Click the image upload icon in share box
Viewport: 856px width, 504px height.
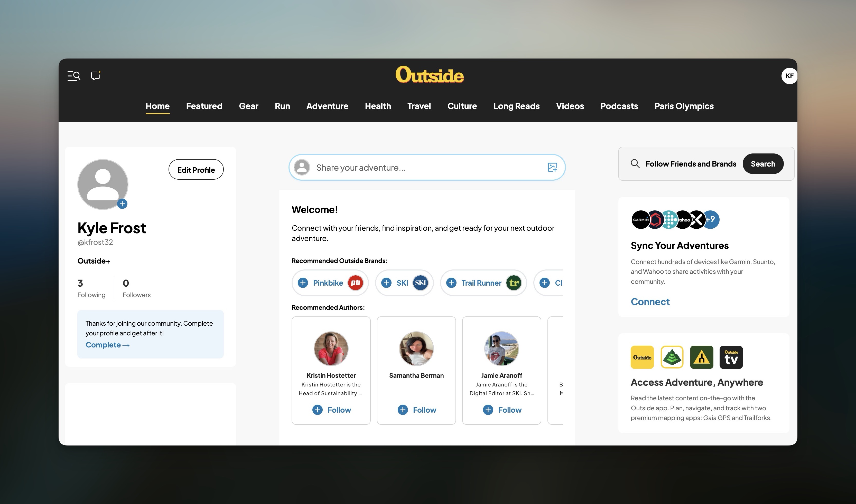552,167
